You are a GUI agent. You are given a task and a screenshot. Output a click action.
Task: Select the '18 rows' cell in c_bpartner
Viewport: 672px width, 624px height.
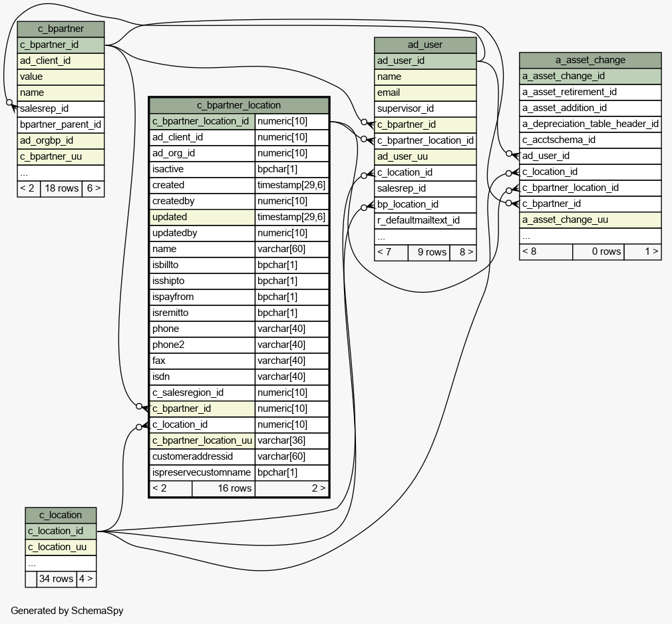click(61, 188)
